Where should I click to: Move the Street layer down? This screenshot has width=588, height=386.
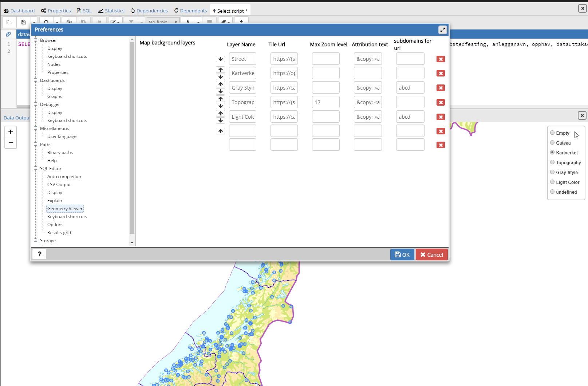[220, 59]
